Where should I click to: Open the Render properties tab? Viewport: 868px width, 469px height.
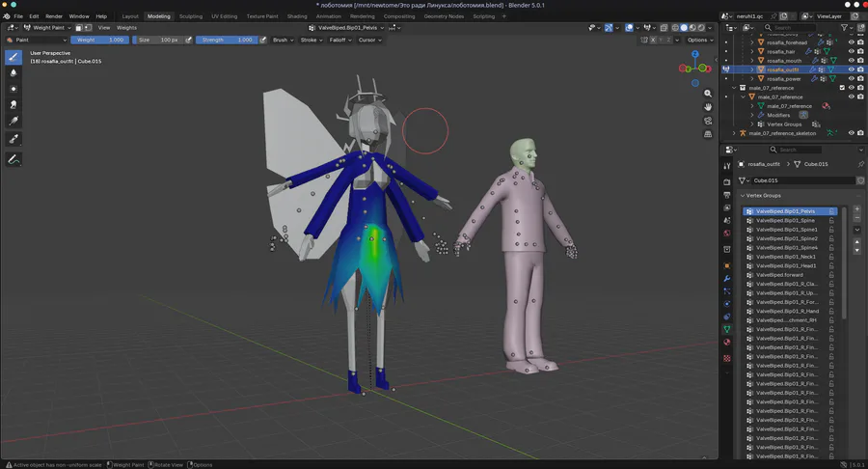click(727, 181)
